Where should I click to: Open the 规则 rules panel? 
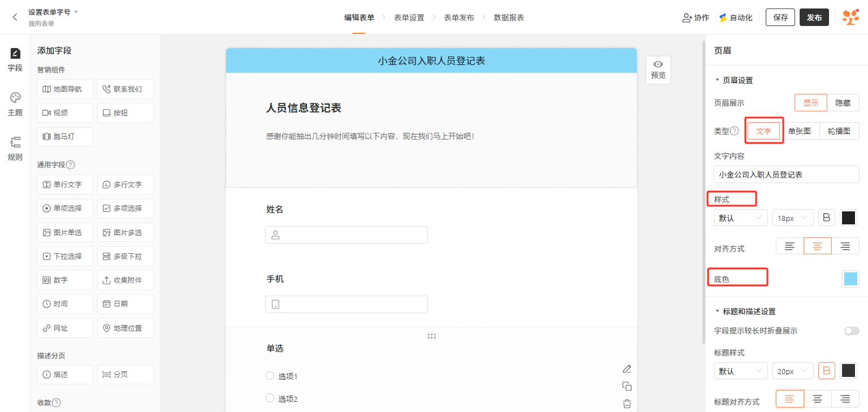pyautogui.click(x=15, y=149)
